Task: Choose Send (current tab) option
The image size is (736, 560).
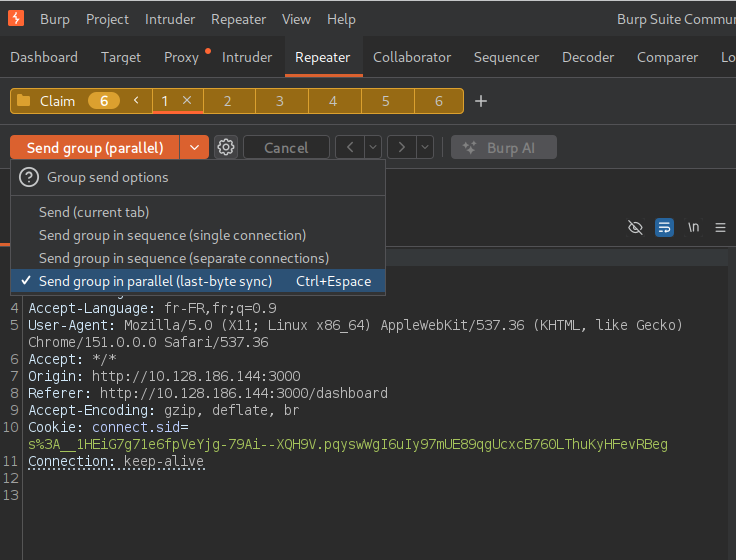Action: [198, 212]
